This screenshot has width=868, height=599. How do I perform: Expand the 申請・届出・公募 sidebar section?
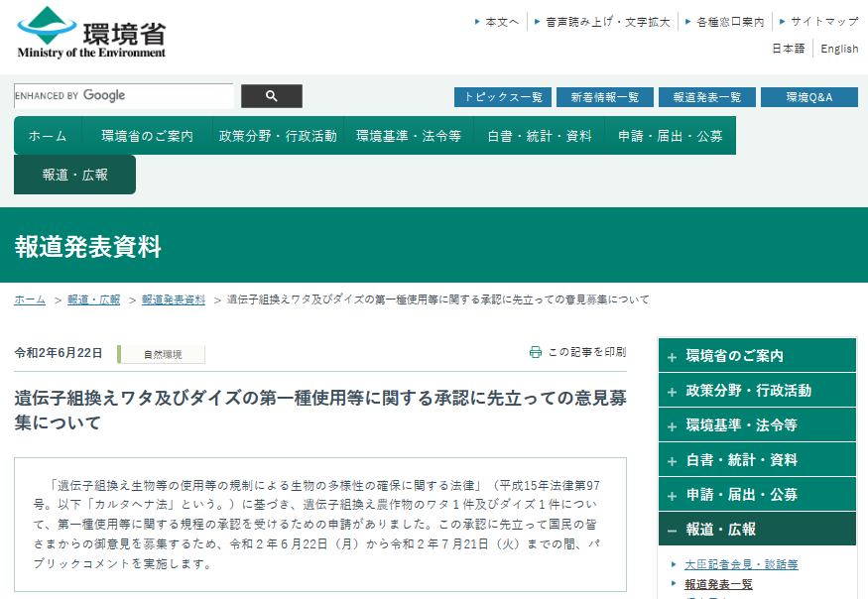[758, 494]
